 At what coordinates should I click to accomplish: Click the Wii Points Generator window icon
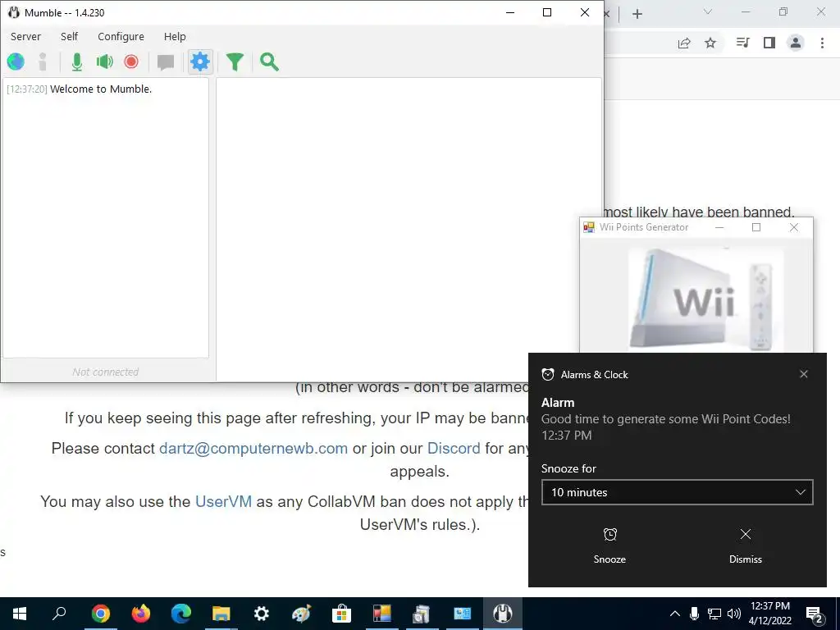pos(589,227)
